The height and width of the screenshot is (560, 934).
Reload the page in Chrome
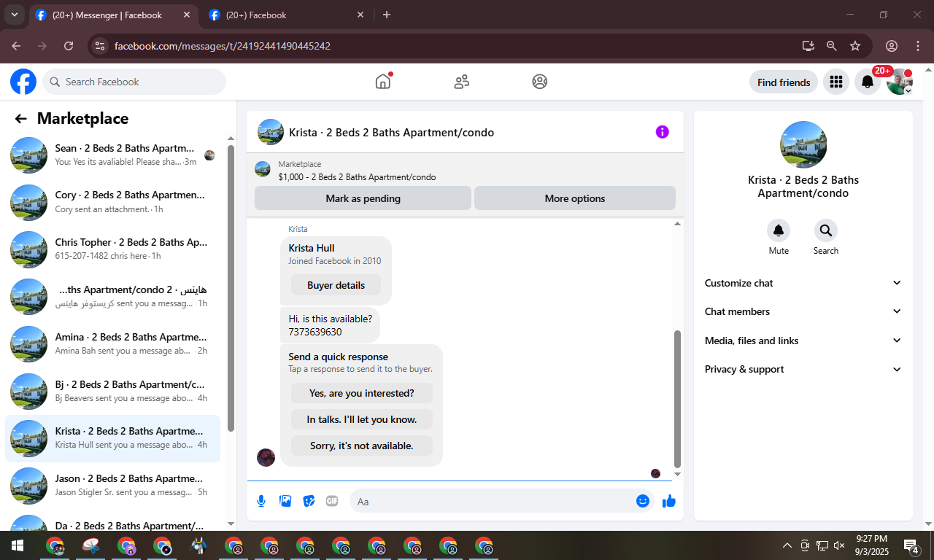pyautogui.click(x=69, y=46)
